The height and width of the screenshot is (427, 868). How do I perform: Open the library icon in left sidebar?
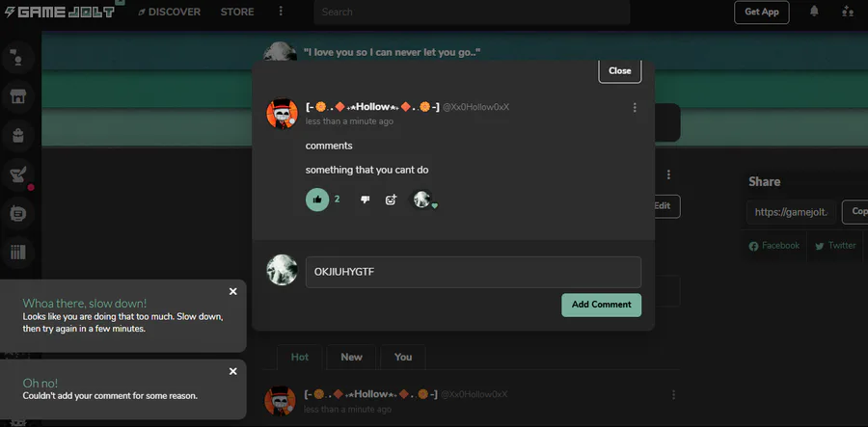pyautogui.click(x=18, y=253)
